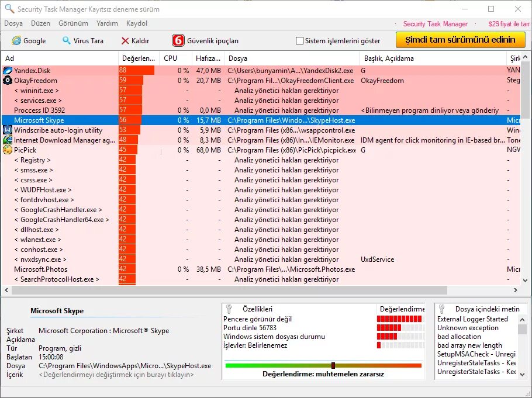
Task: Click the red X Kaldır icon
Action: point(125,41)
